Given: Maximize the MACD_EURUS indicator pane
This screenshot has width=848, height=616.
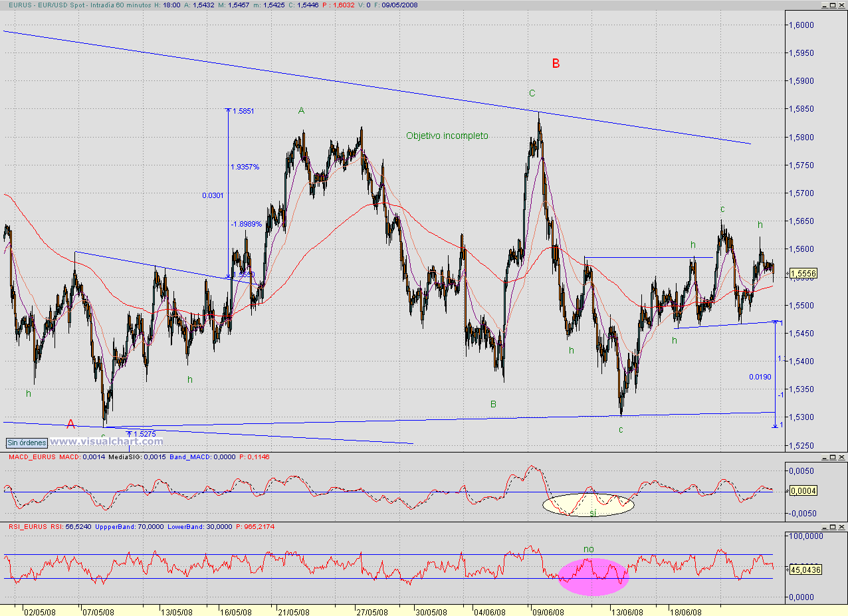Looking at the screenshot, I should [833, 458].
